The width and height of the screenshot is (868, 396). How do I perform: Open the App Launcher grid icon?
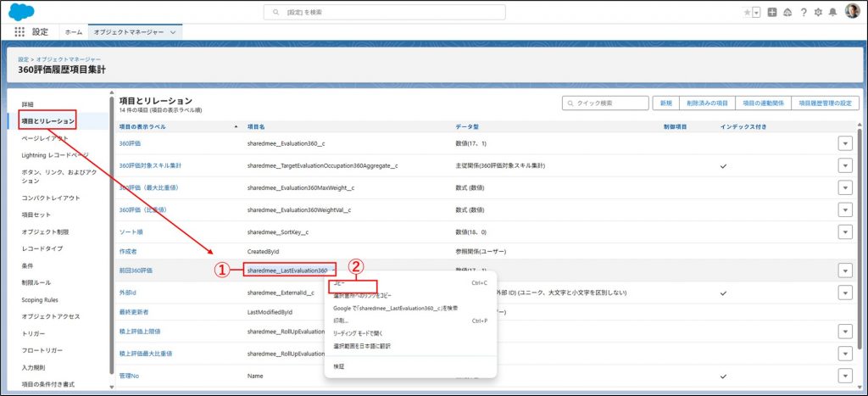coord(19,31)
